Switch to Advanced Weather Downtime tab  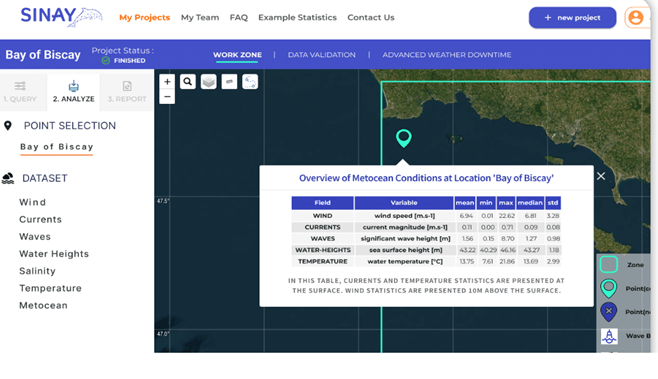click(x=446, y=55)
